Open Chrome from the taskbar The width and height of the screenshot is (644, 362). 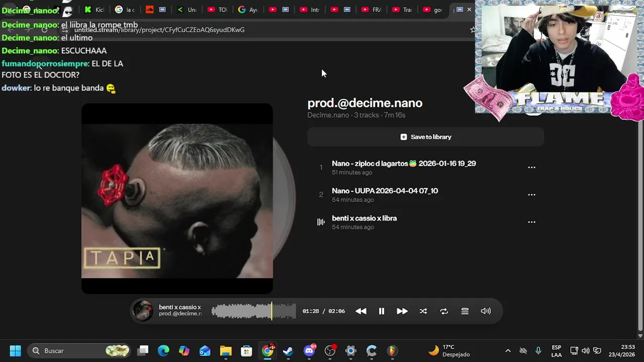pyautogui.click(x=268, y=350)
